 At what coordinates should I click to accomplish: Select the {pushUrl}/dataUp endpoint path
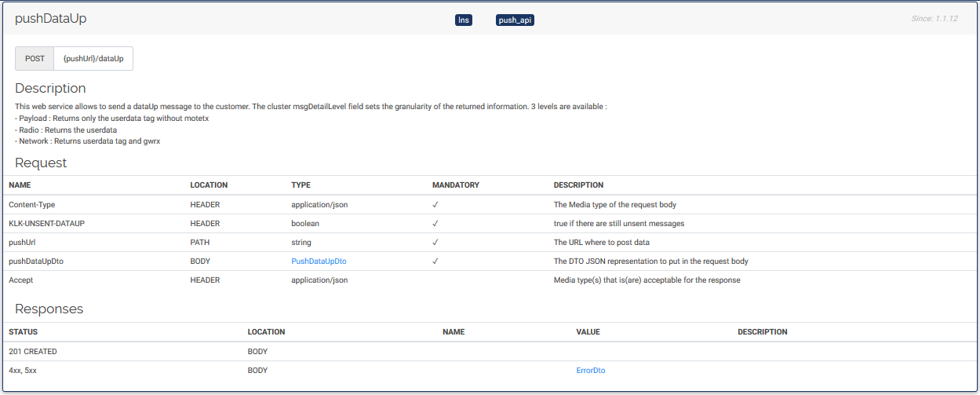click(x=93, y=59)
